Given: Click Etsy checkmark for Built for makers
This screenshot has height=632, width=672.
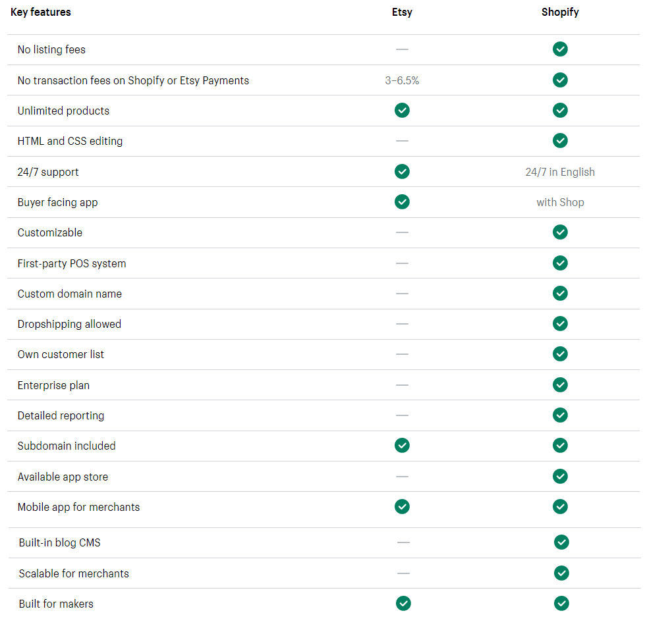Looking at the screenshot, I should (403, 603).
